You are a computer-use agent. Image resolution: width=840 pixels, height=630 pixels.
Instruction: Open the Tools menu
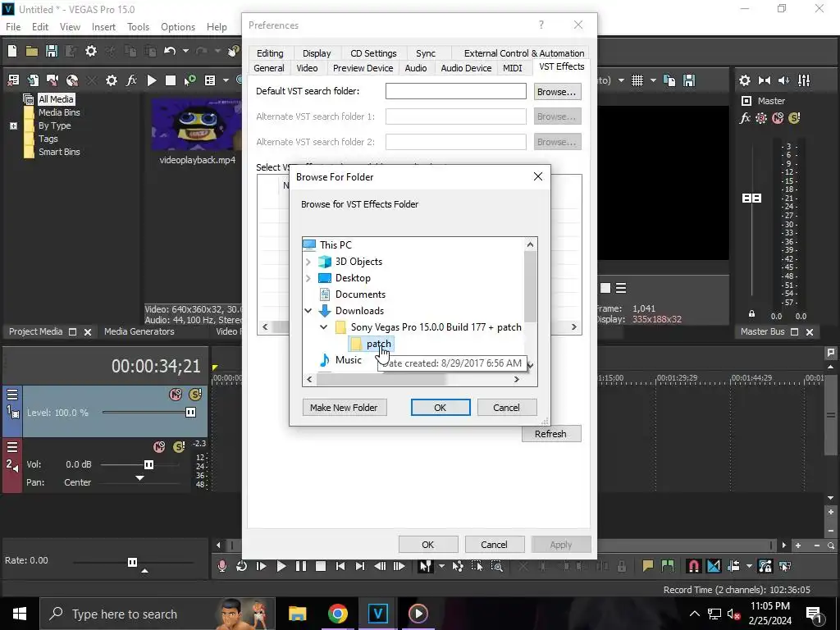(x=138, y=27)
